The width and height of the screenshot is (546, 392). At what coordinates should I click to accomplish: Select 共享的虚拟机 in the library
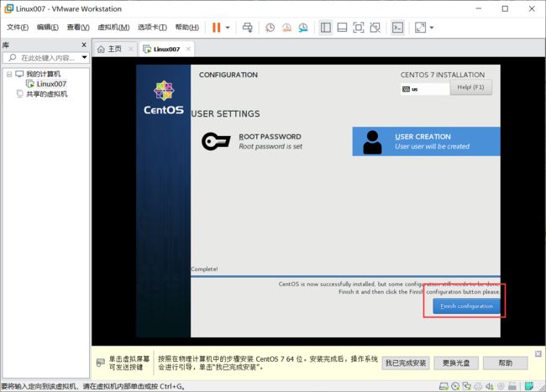47,94
